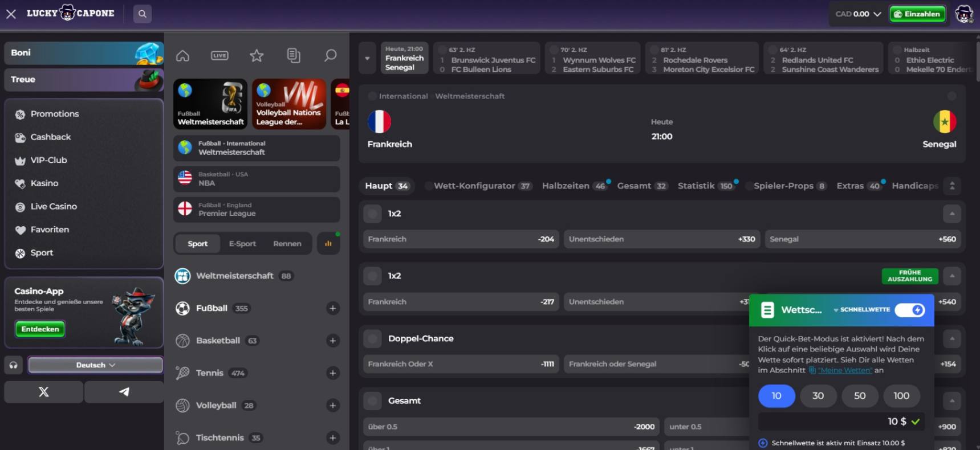Open the statistics bar chart icon

tap(328, 243)
